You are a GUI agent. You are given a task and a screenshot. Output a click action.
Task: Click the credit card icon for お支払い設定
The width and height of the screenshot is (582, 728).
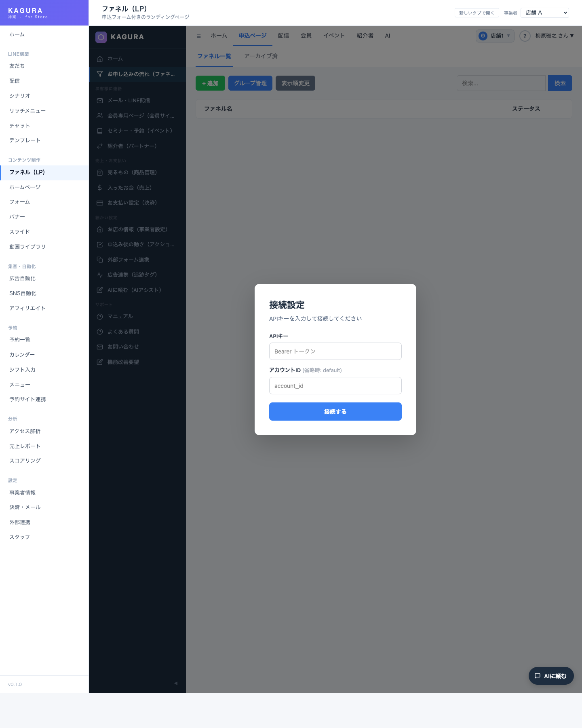100,203
